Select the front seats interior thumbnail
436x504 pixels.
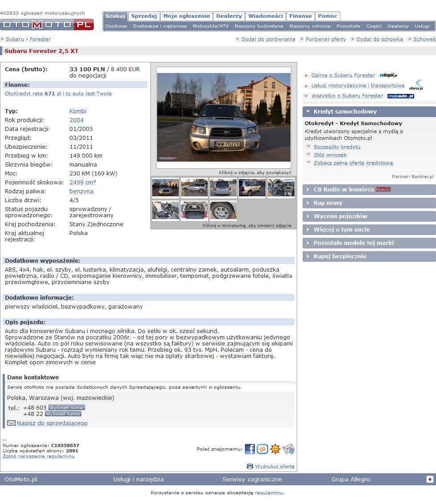click(166, 210)
